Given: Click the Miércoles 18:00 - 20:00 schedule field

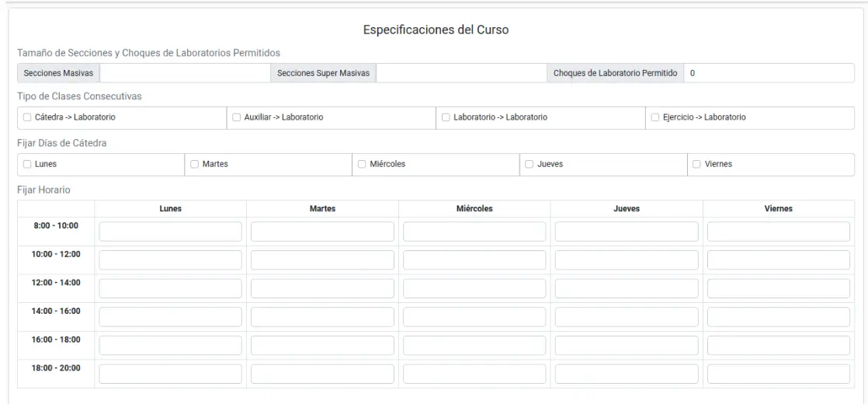Looking at the screenshot, I should click(x=474, y=374).
